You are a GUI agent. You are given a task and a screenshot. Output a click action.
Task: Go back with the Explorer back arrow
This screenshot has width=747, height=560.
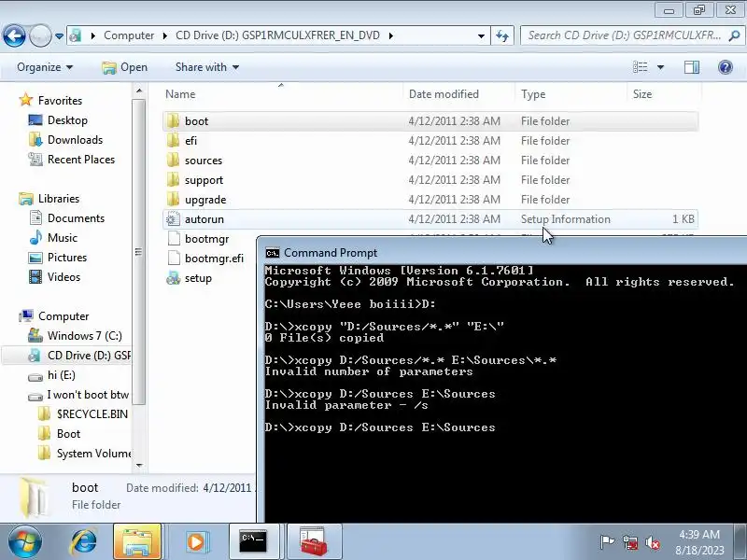tap(14, 35)
